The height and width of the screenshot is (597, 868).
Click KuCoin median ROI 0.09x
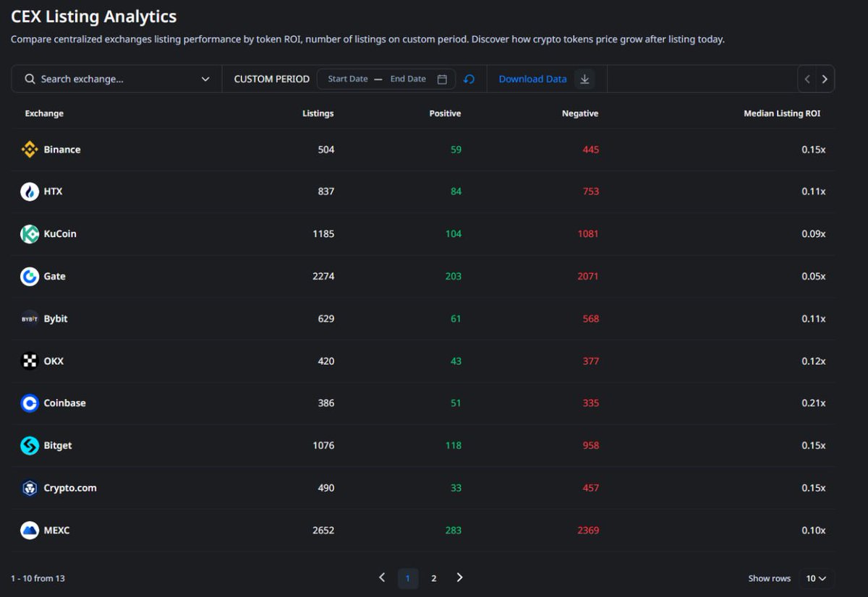click(813, 234)
